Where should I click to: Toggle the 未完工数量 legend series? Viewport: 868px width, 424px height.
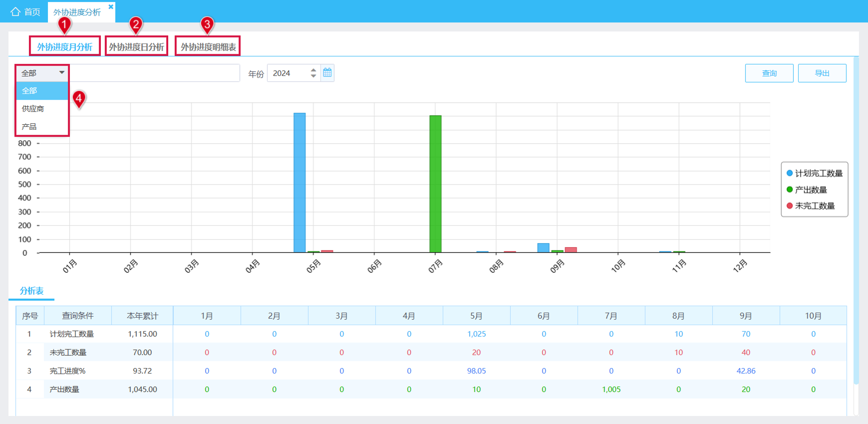(810, 206)
